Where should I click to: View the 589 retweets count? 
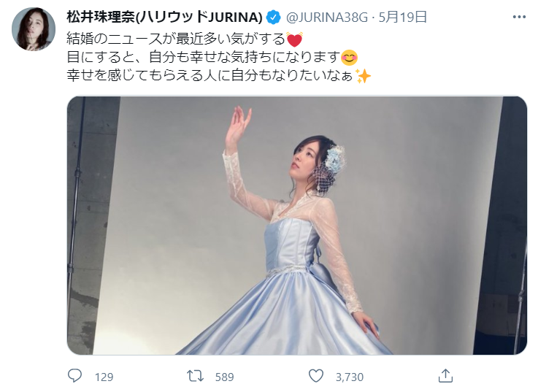pyautogui.click(x=224, y=377)
